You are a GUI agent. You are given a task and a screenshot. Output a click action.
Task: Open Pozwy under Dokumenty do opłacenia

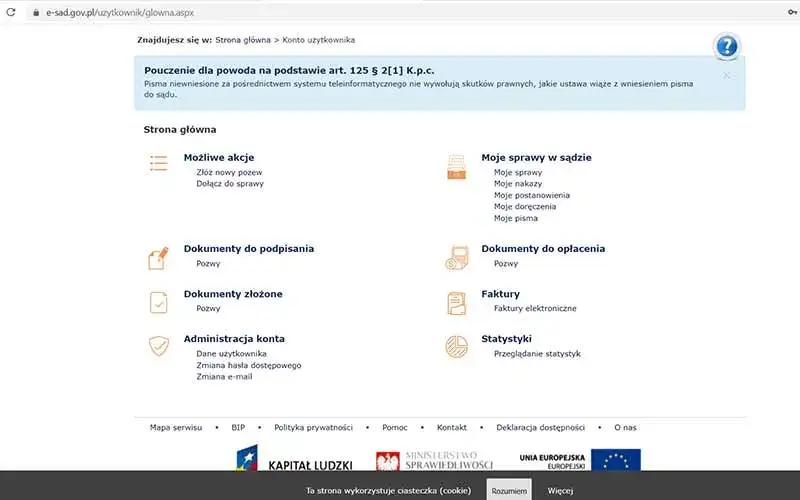pos(506,264)
